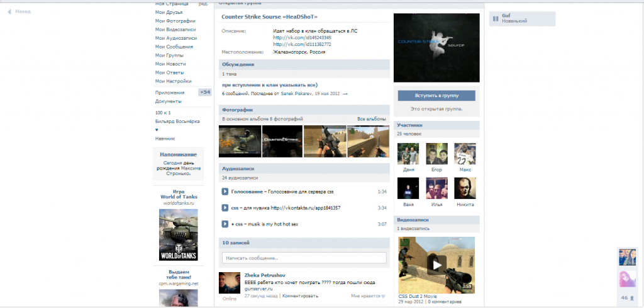Viewport: 644px width, 308px height.
Task: Pause the Guf track in the mini player
Action: click(x=496, y=19)
